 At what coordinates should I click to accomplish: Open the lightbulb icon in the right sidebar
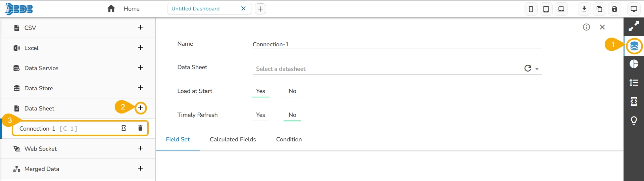634,120
